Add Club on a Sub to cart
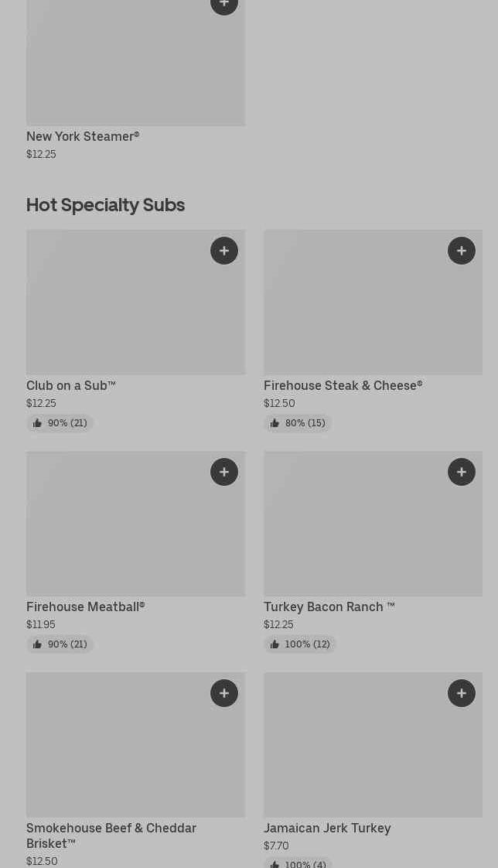The height and width of the screenshot is (868, 498). (224, 251)
